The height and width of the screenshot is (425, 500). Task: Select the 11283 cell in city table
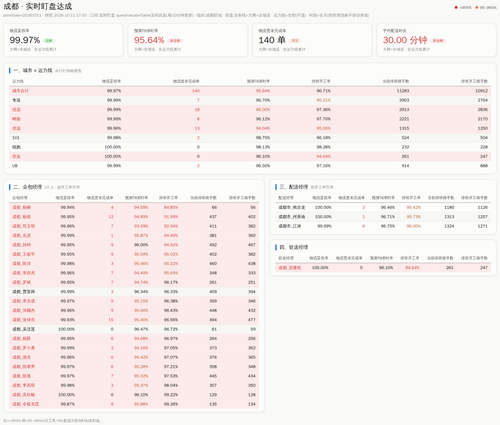point(403,91)
